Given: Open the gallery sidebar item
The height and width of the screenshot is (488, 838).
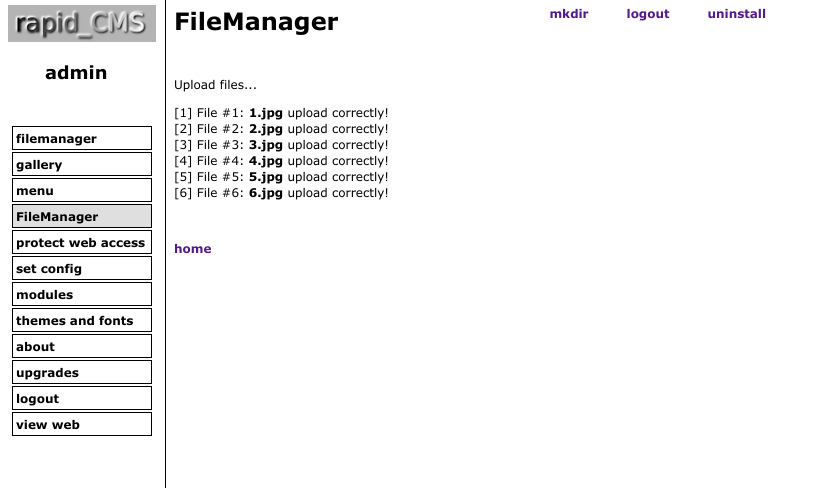Looking at the screenshot, I should pyautogui.click(x=82, y=165).
